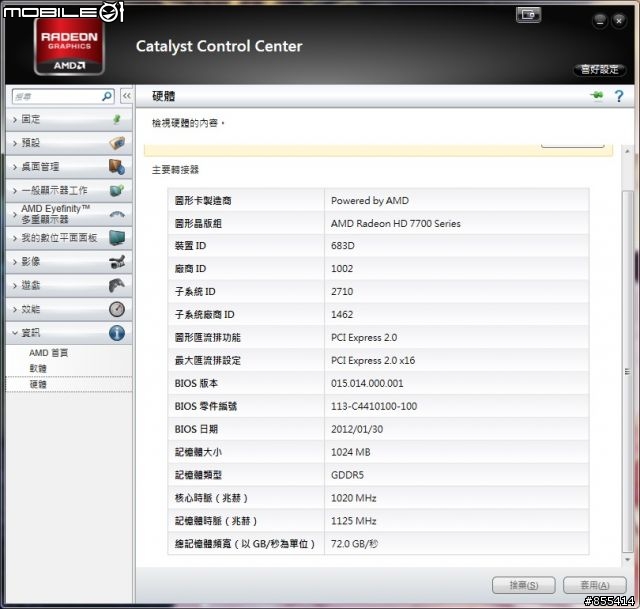
Task: Select 硬體 item under 資訊
Action: 69,384
